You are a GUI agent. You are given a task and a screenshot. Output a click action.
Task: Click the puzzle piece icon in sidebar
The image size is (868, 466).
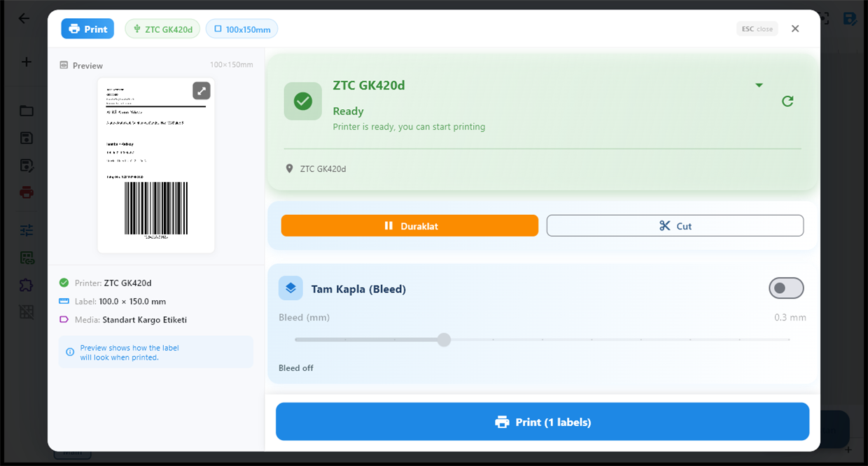[27, 285]
